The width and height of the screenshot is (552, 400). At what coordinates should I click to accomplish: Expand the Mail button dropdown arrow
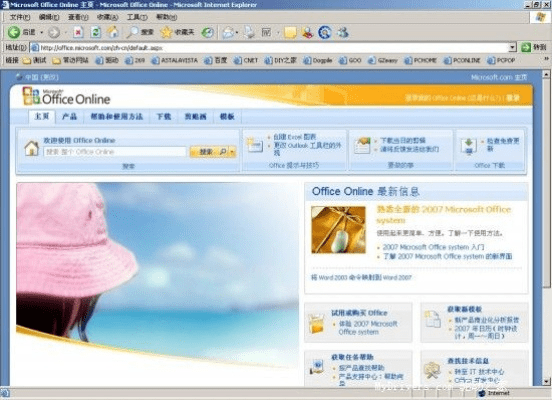tap(237, 32)
